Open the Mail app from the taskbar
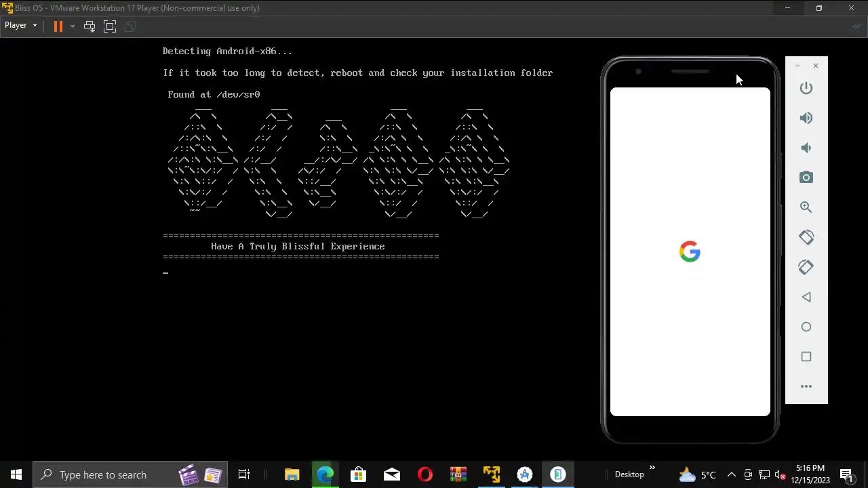The image size is (868, 488). tap(391, 474)
